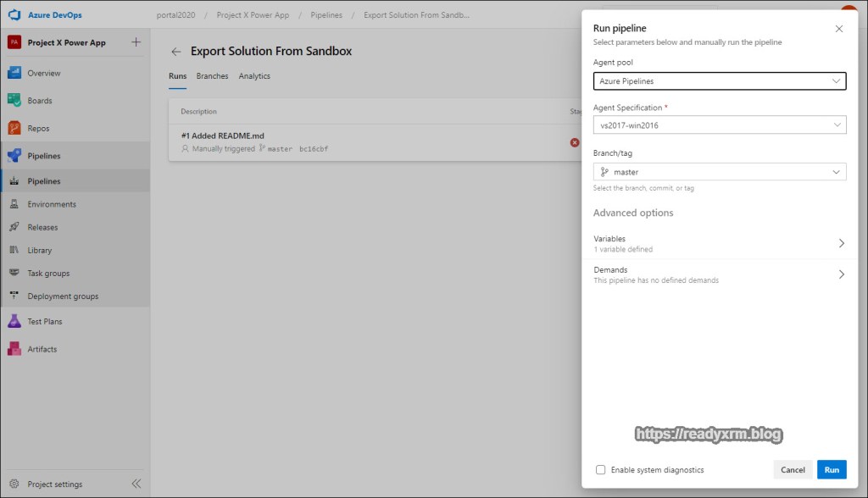Viewport: 868px width, 498px height.
Task: Expand the Demands advanced option
Action: (x=719, y=274)
